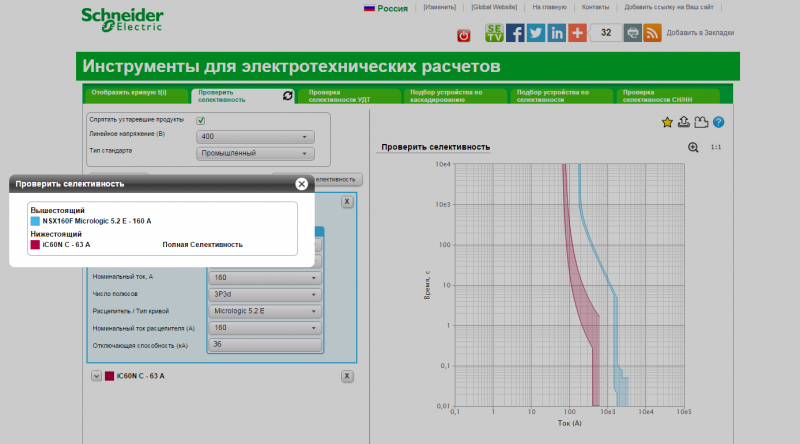Click the red power icon
Screen dimensions: 800x444
[x=463, y=35]
